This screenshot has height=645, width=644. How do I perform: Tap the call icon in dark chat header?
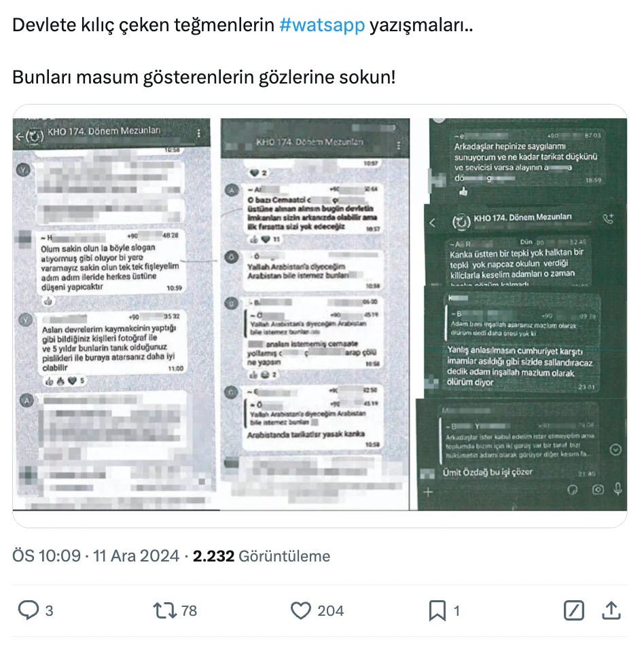(608, 219)
